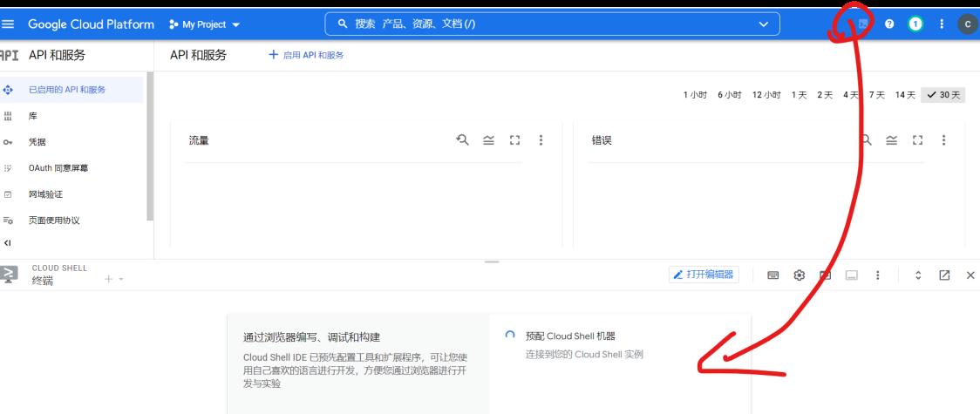This screenshot has height=414, width=980.
Task: Open the main navigation hamburger menu
Action: point(8,24)
